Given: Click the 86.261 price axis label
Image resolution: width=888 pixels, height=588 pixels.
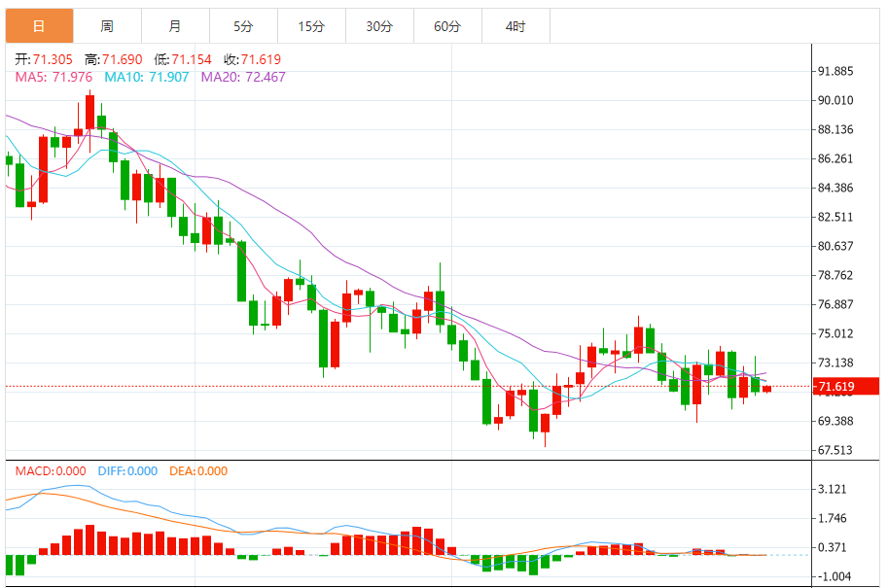Looking at the screenshot, I should (x=835, y=158).
